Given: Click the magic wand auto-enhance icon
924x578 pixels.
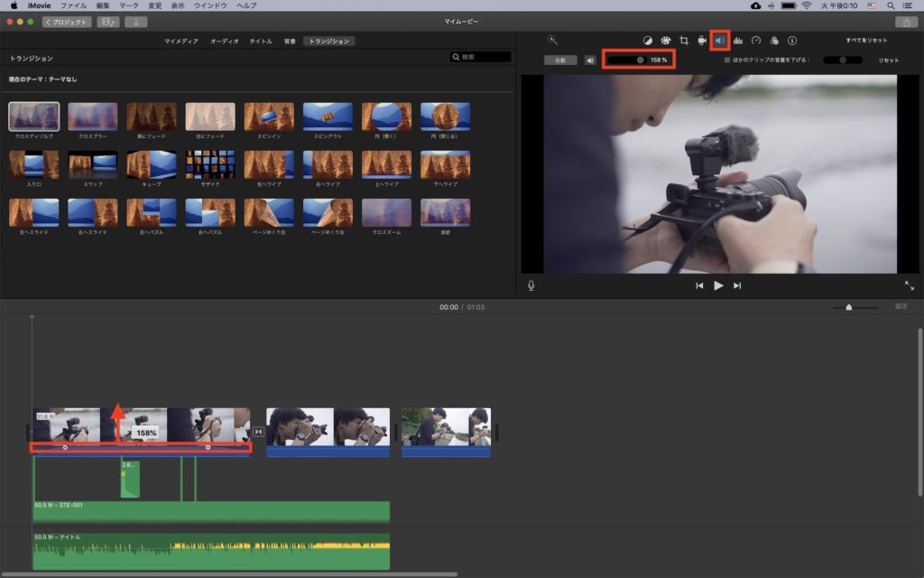Looking at the screenshot, I should 552,41.
